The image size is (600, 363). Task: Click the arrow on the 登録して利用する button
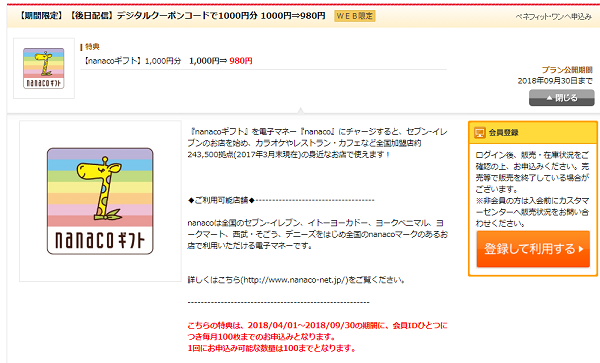pyautogui.click(x=581, y=249)
